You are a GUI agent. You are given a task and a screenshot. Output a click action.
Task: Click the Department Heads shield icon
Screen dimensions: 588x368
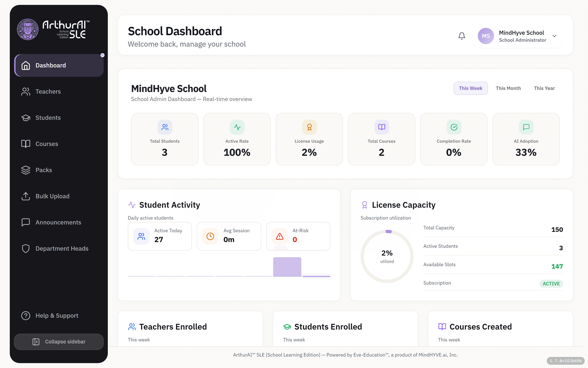pos(26,249)
